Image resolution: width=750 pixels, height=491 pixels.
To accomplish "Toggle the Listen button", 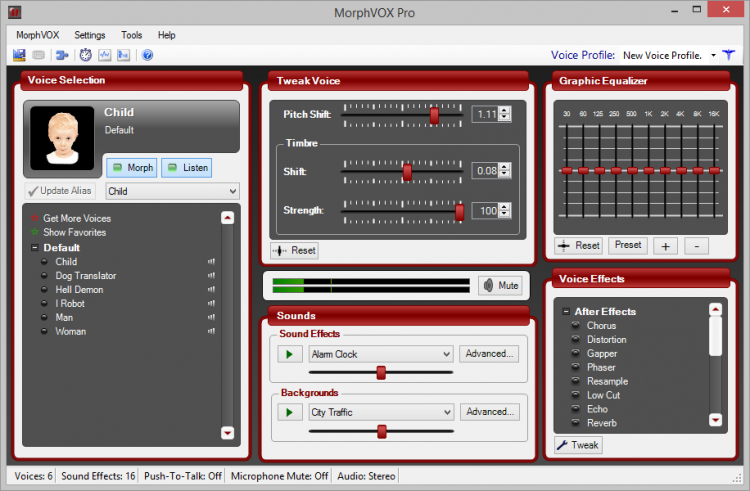I will tap(187, 168).
